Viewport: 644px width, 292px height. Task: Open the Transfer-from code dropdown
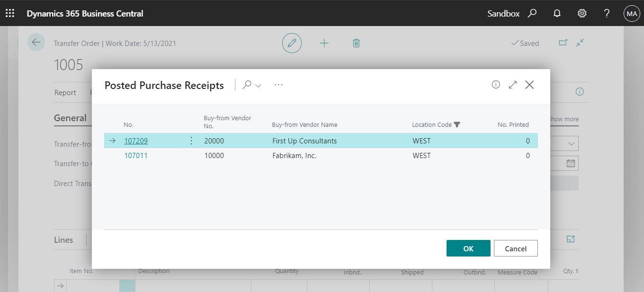click(x=572, y=143)
